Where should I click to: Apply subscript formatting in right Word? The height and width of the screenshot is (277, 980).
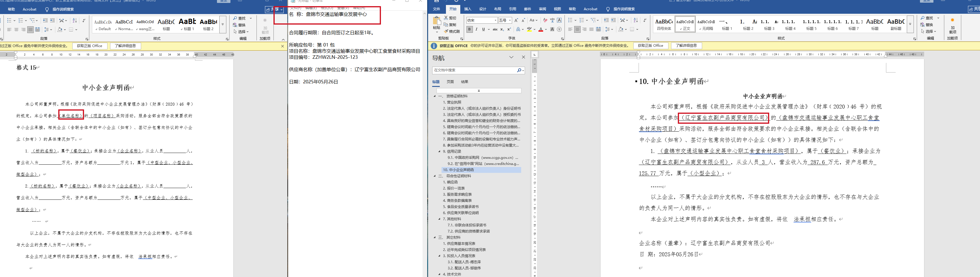point(502,29)
